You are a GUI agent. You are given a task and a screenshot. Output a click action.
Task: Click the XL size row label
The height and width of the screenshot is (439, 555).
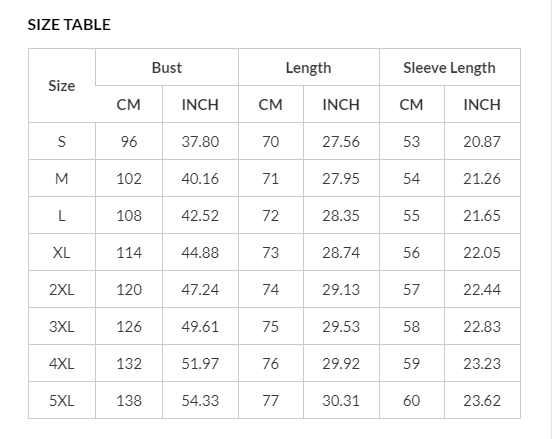tap(62, 252)
